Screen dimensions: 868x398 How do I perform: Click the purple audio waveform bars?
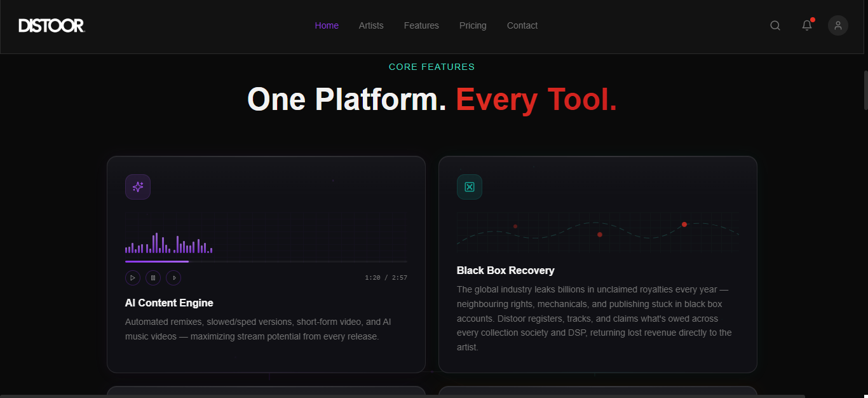click(168, 243)
